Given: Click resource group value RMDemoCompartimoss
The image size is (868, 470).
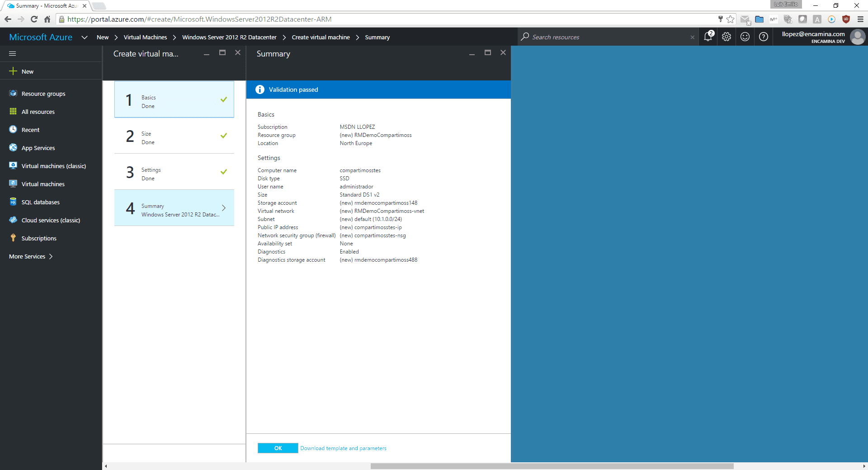Looking at the screenshot, I should pos(375,135).
